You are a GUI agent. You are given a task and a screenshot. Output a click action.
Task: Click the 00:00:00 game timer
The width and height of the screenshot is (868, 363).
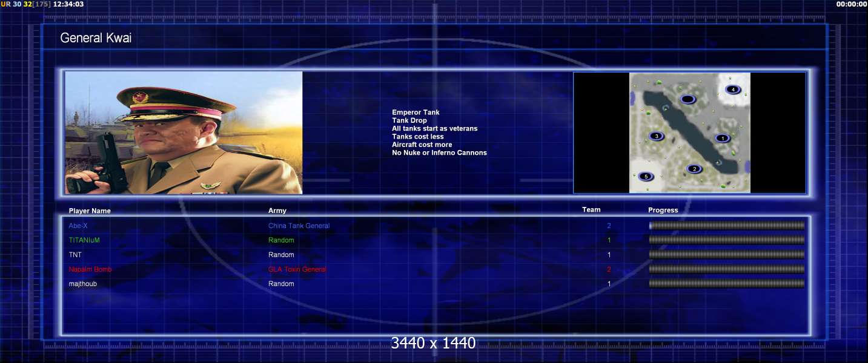coord(852,4)
